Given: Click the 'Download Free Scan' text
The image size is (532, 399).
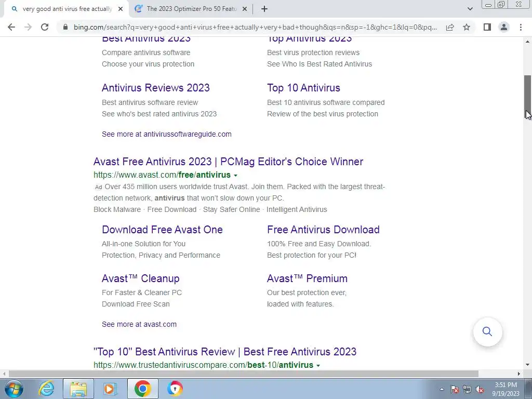Looking at the screenshot, I should pyautogui.click(x=136, y=304).
